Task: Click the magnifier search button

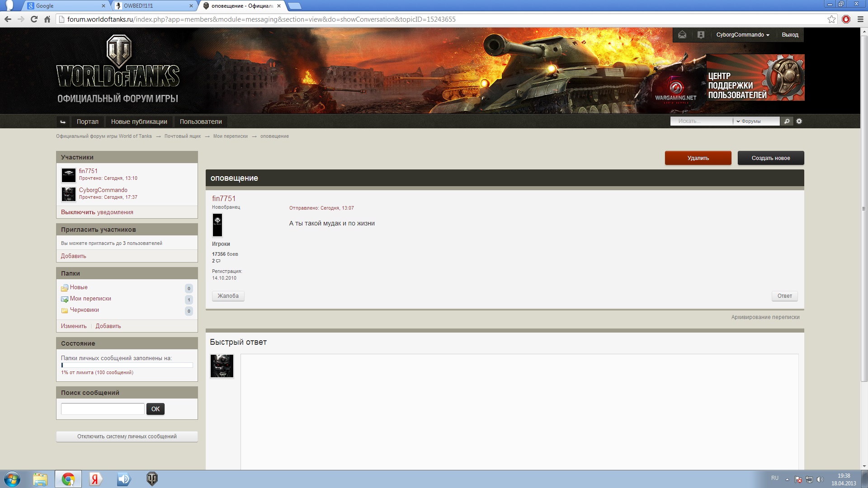Action: point(787,121)
